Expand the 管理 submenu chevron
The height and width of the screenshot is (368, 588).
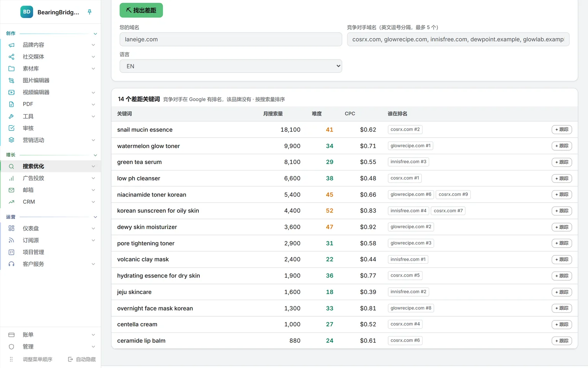click(93, 347)
